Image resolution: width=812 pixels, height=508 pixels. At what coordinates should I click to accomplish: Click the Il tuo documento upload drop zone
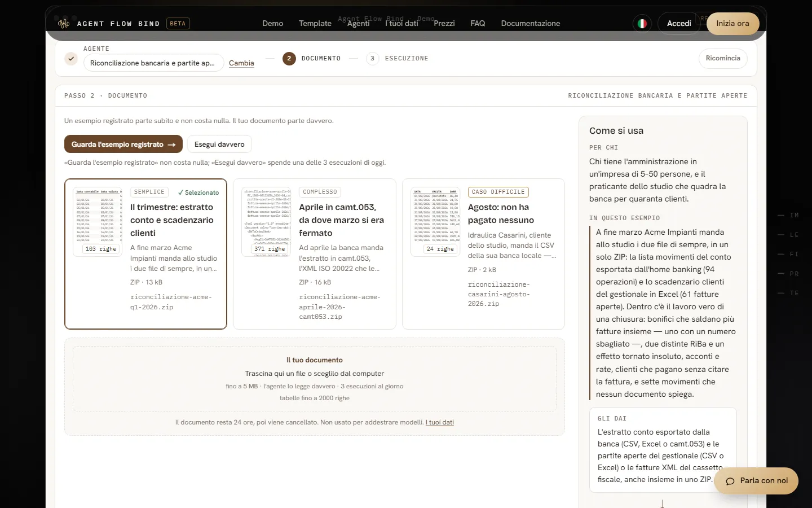pos(315,379)
